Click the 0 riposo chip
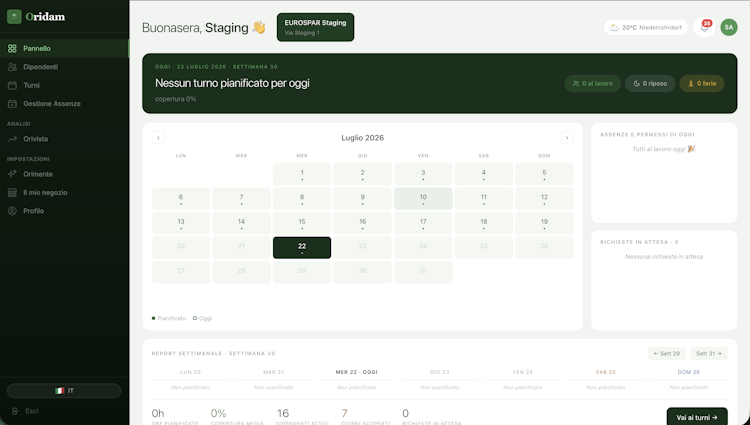750x425 pixels. point(650,84)
